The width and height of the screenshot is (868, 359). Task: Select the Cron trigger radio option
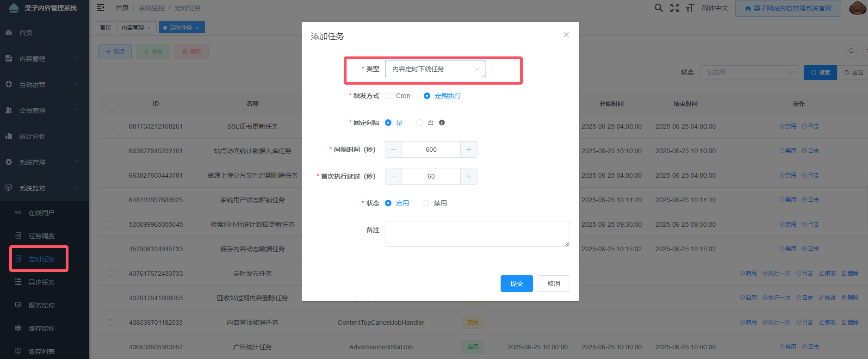tap(389, 96)
